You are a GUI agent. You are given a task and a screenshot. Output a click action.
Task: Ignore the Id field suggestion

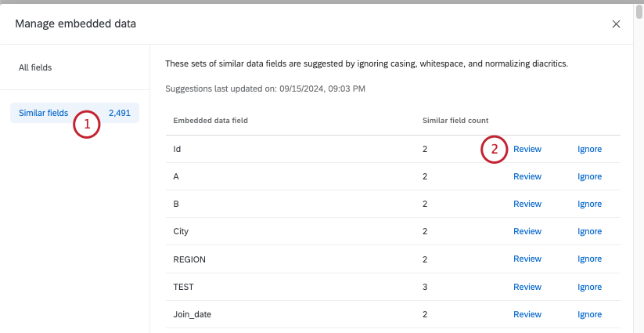(x=589, y=149)
